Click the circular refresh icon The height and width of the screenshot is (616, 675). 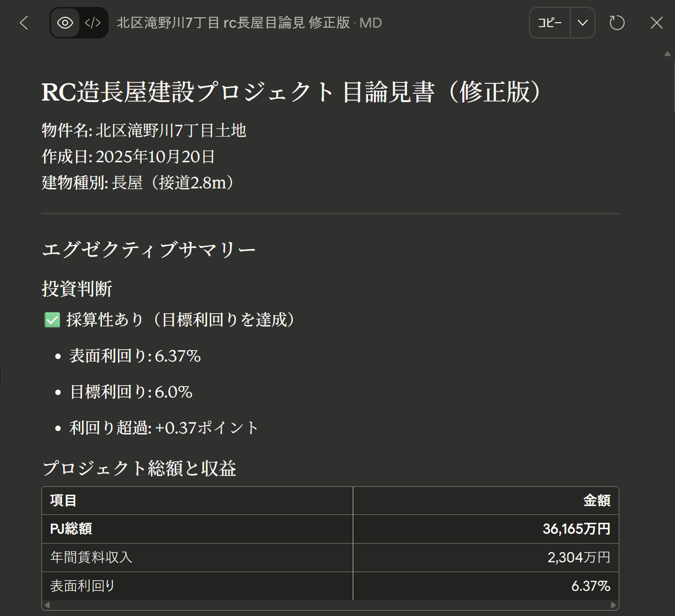pos(617,23)
